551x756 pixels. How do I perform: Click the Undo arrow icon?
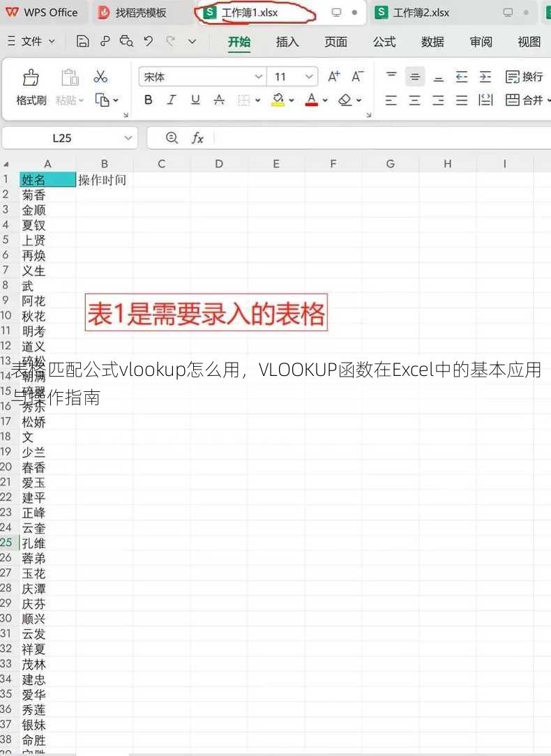(149, 41)
